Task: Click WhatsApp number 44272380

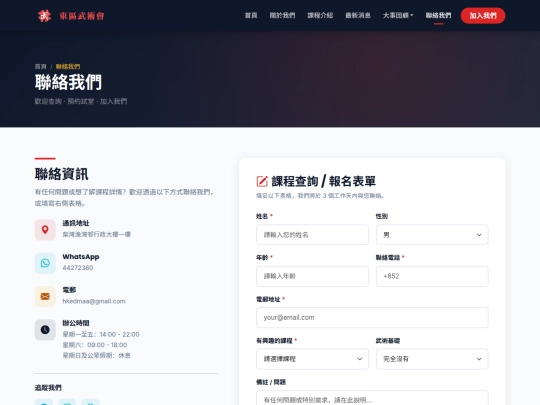Action: pos(77,268)
